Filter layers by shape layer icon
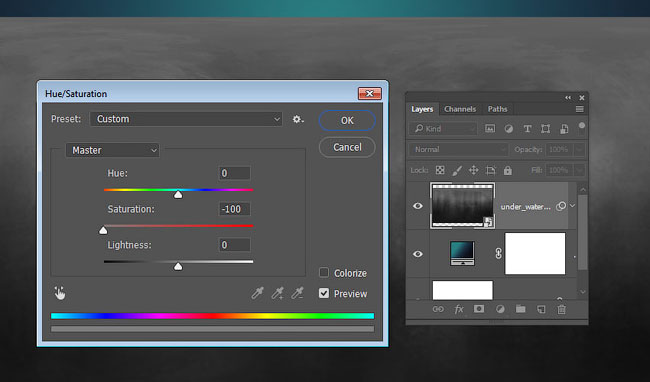The image size is (650, 382). [x=546, y=129]
